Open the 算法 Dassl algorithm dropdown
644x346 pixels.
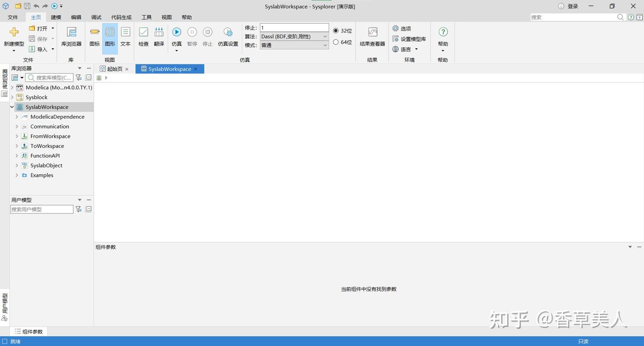coord(294,36)
